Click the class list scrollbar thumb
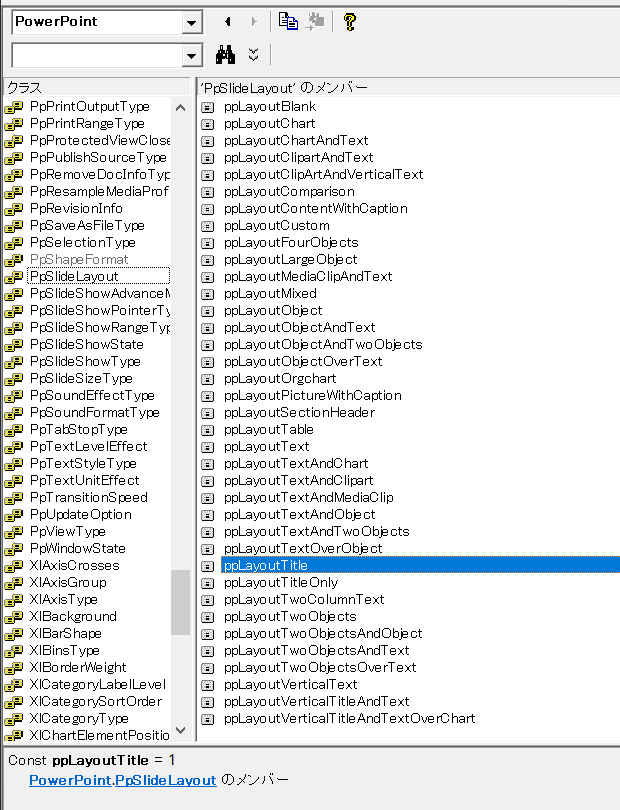 180,602
